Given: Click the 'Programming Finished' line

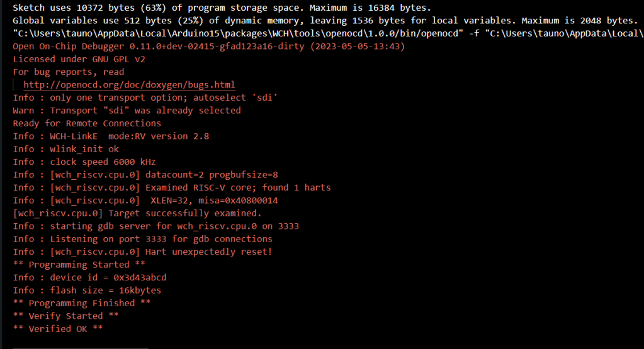Looking at the screenshot, I should tap(74, 303).
